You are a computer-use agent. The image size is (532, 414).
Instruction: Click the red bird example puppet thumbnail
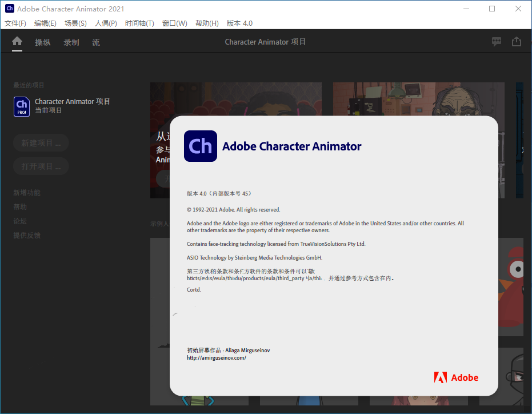click(x=511, y=287)
